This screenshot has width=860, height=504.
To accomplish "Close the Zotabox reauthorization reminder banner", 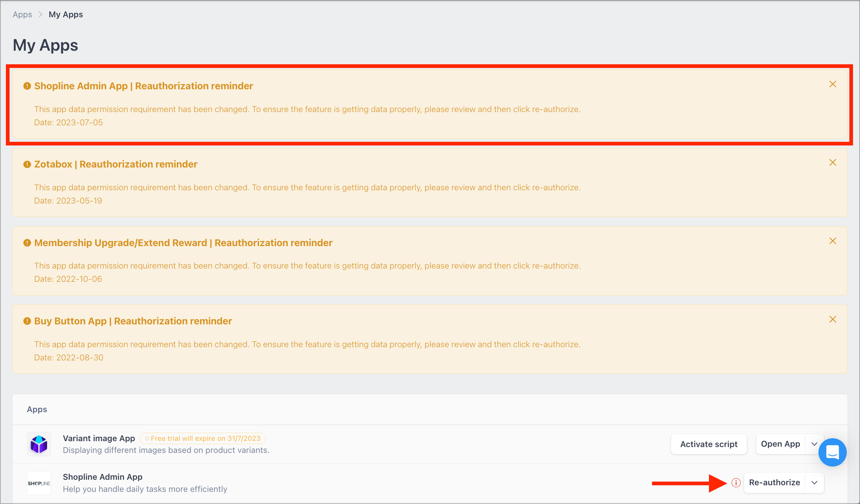I will tap(832, 162).
